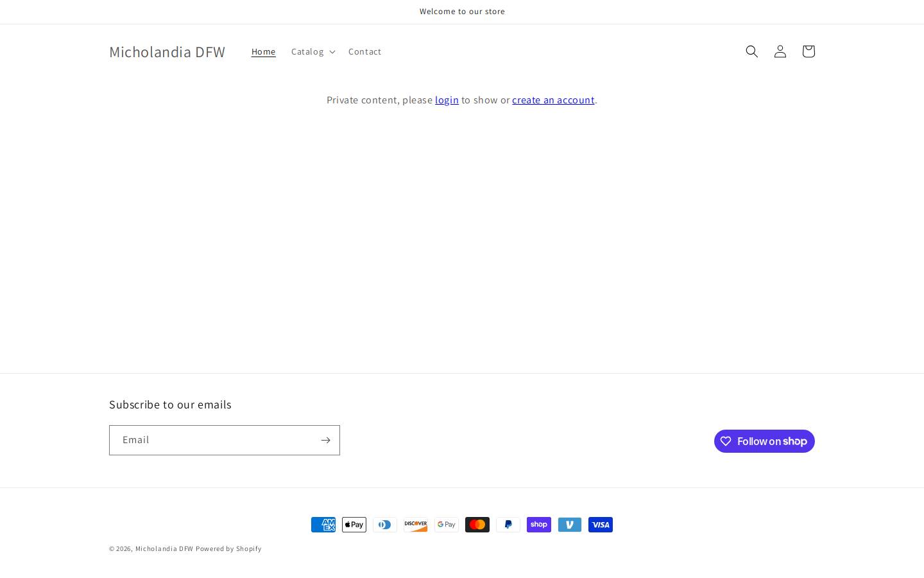Open the search magnifier icon
Image resolution: width=924 pixels, height=578 pixels.
point(751,51)
